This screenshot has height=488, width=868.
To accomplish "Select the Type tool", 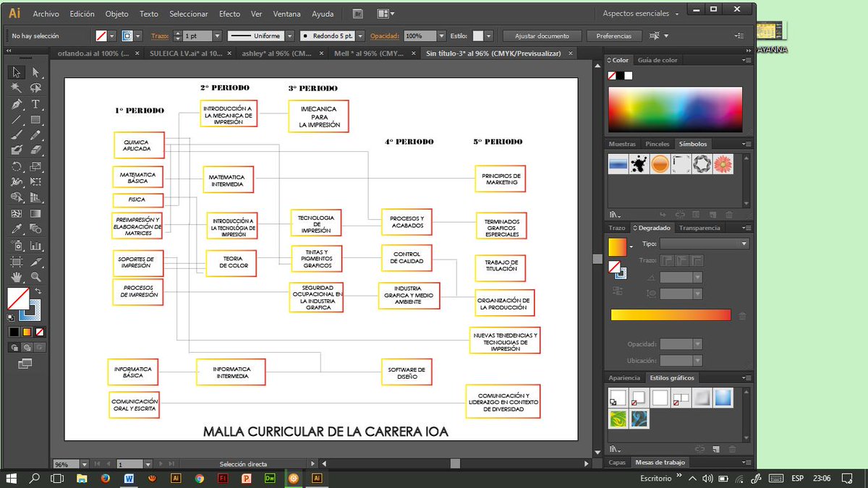I will pos(35,104).
